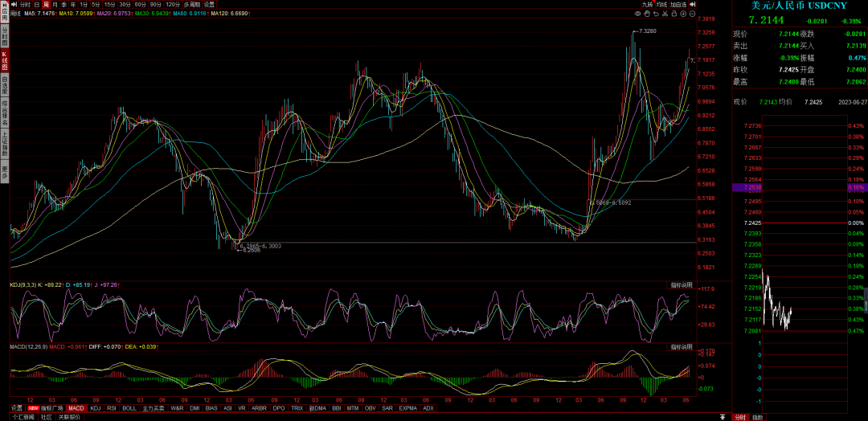Select the KDJ indicator tab
The image size is (868, 421).
[96, 408]
